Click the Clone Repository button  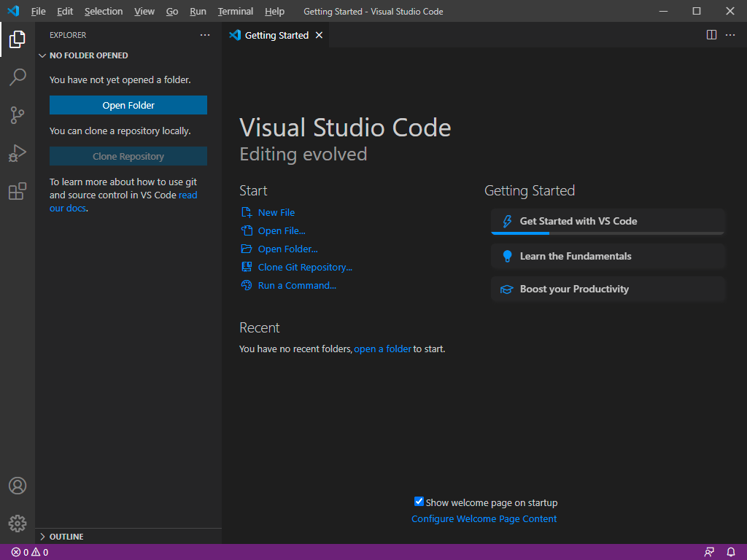[128, 156]
